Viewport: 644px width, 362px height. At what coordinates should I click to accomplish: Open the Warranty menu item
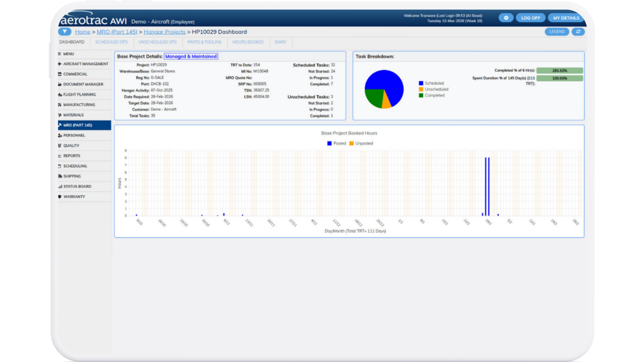[x=85, y=197]
